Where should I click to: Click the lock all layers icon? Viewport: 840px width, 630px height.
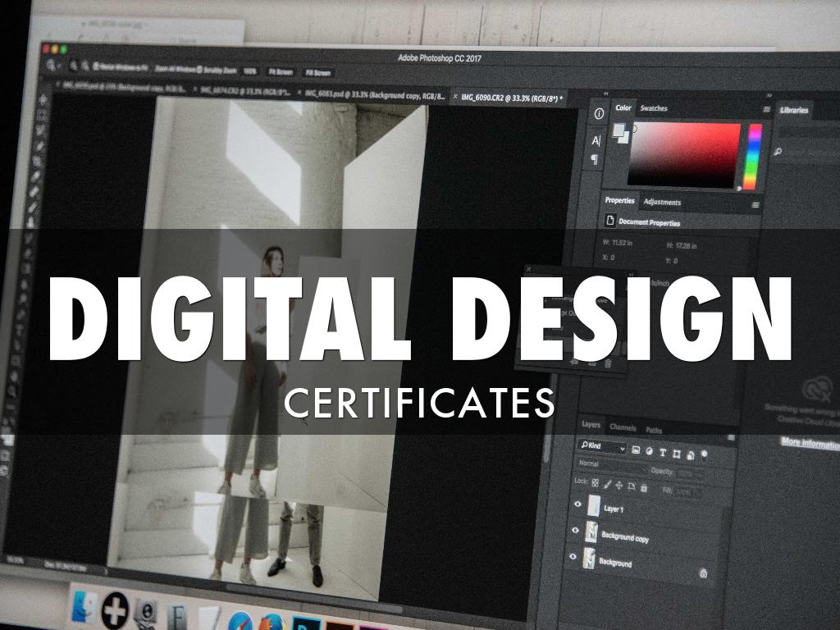644,488
